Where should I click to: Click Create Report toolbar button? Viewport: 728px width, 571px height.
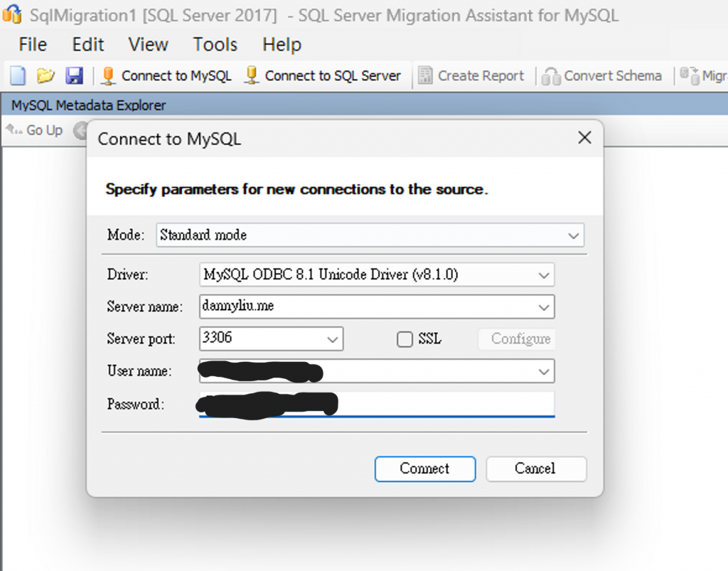pyautogui.click(x=471, y=75)
